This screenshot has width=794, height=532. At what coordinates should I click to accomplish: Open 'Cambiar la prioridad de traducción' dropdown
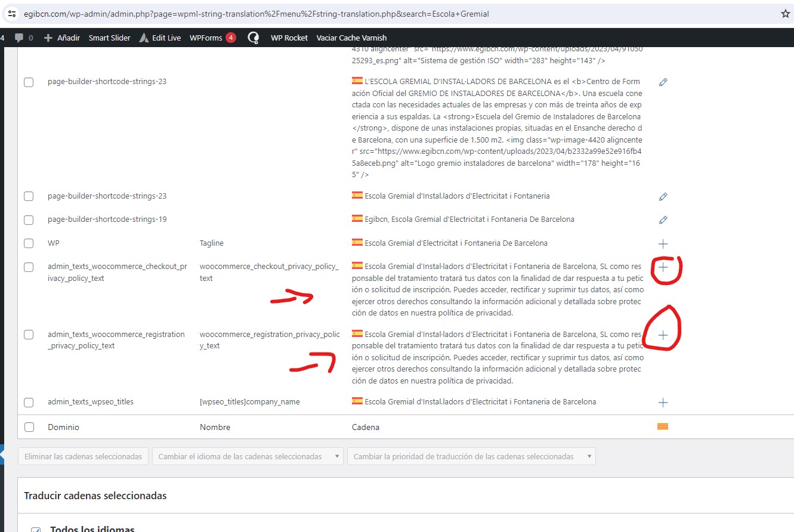pyautogui.click(x=471, y=457)
